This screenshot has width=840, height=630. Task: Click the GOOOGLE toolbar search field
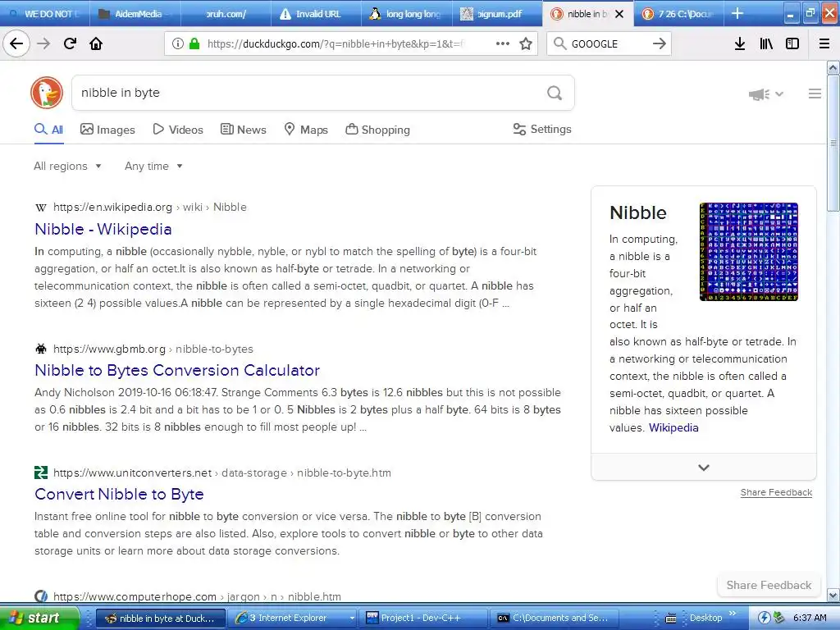click(609, 43)
